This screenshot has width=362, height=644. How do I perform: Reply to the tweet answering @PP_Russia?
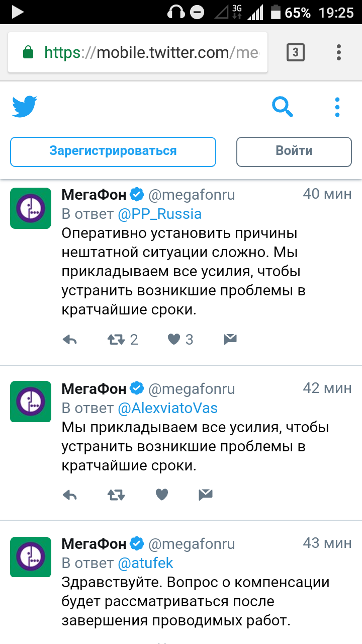[69, 340]
